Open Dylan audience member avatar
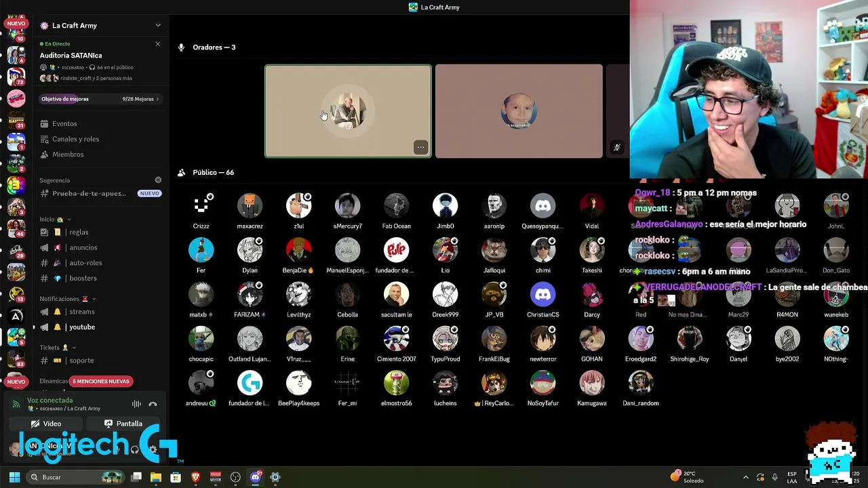The width and height of the screenshot is (868, 488). tap(250, 250)
